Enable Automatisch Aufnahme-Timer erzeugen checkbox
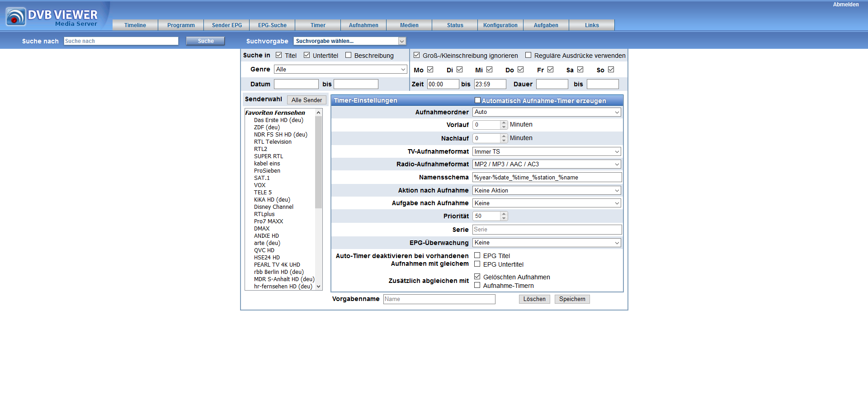868x414 pixels. [477, 100]
